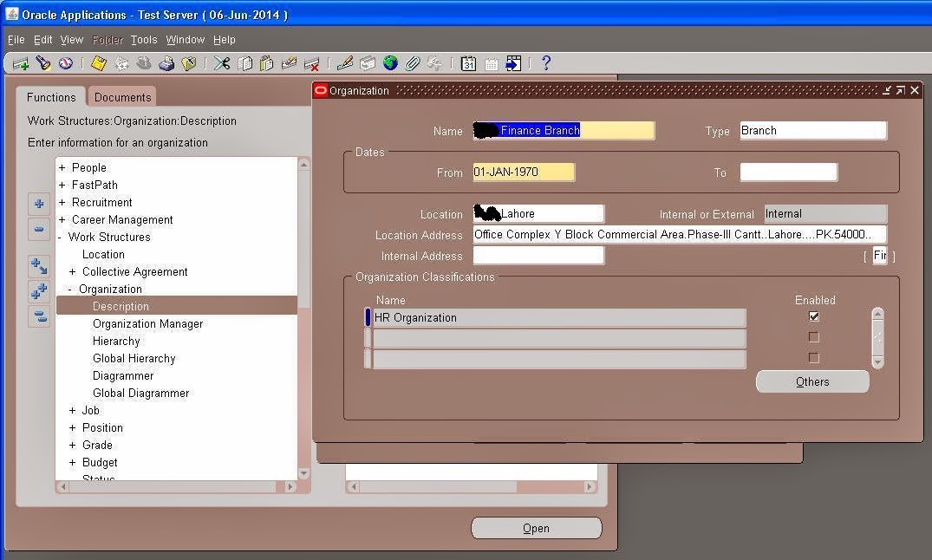Click the blue arrow window icon

[513, 63]
